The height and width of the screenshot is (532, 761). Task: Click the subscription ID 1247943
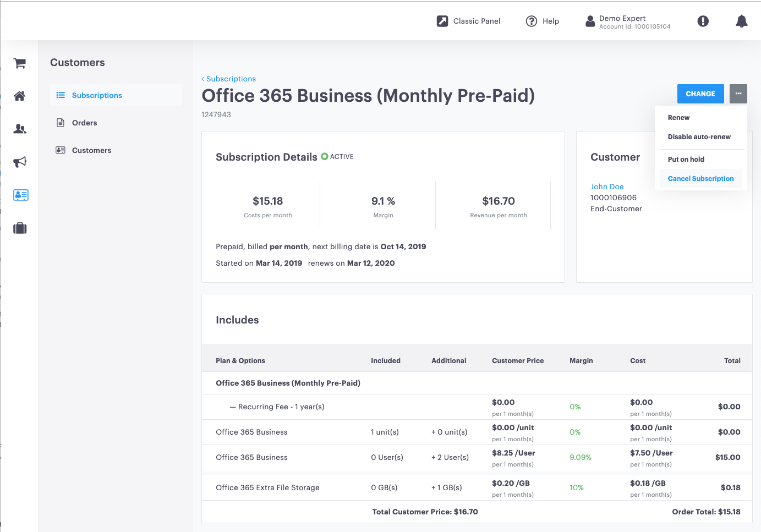coord(216,114)
